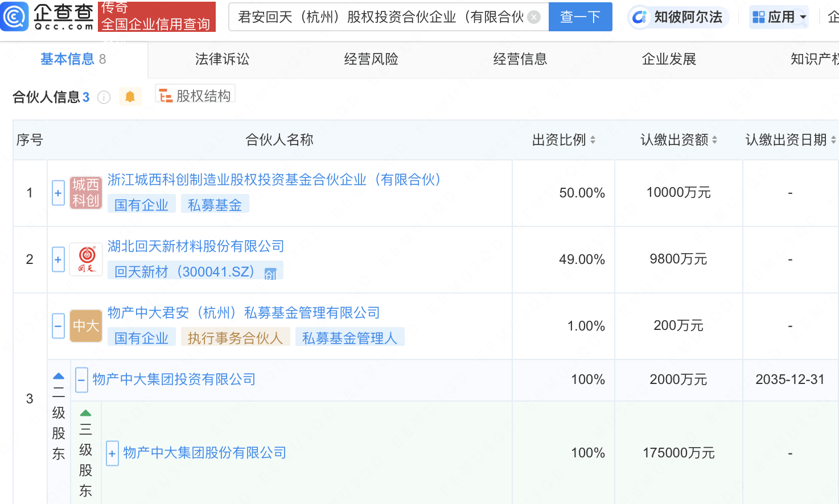Switch to 企业发展 tab
The image size is (839, 504).
point(669,59)
